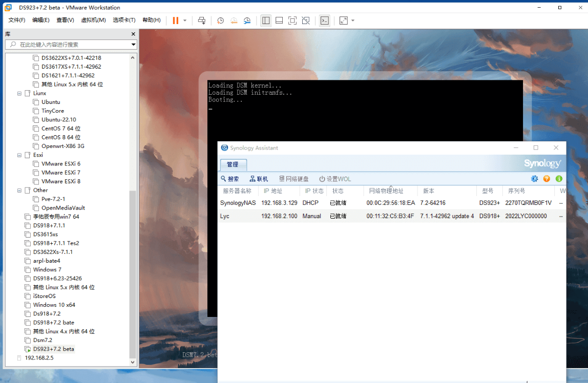The image size is (588, 383).
Task: Send Ctrl+Alt+Del to the guest
Action: pos(202,20)
